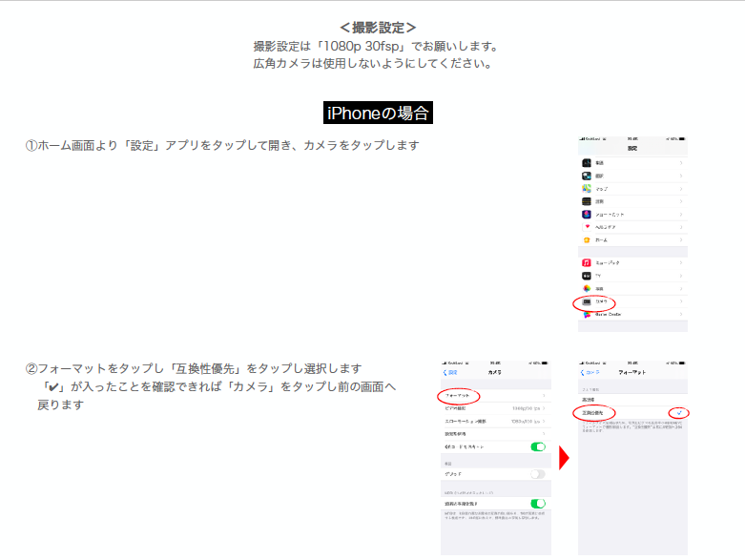Open the ミュージック (Music) settings row
745x560 pixels.
coord(632,262)
